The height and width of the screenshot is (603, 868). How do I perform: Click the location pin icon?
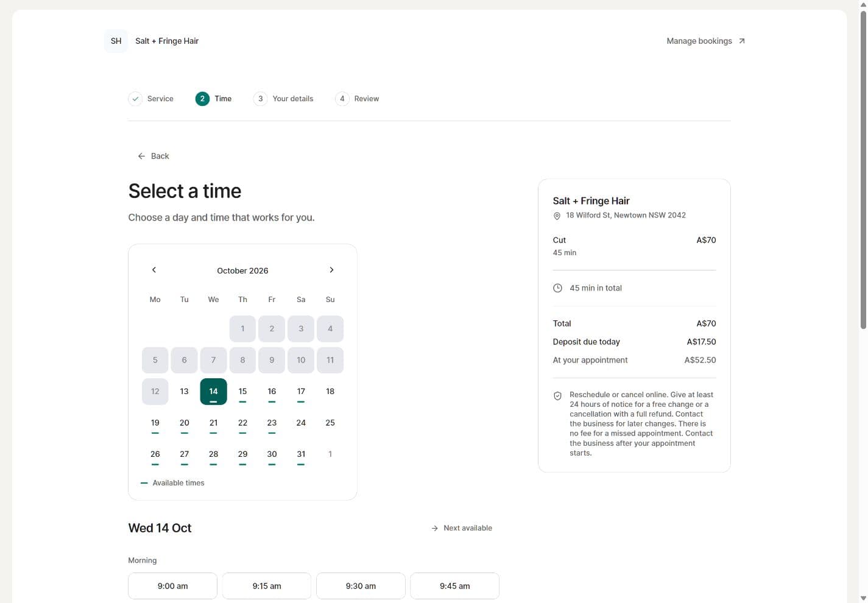pyautogui.click(x=557, y=216)
